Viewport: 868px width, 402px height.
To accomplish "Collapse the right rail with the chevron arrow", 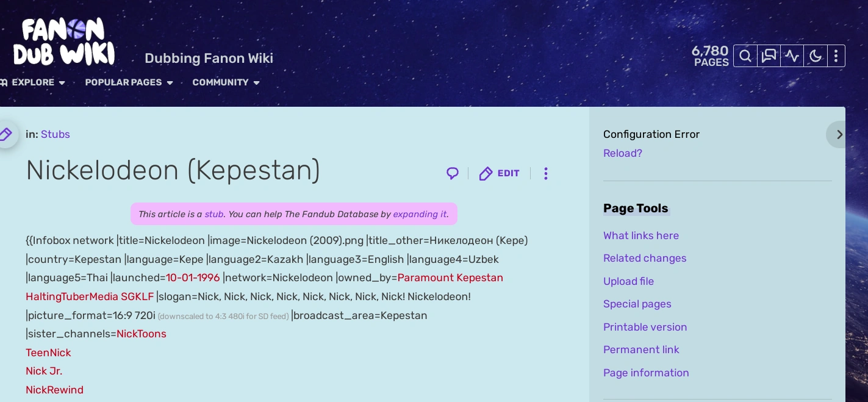I will pyautogui.click(x=839, y=134).
